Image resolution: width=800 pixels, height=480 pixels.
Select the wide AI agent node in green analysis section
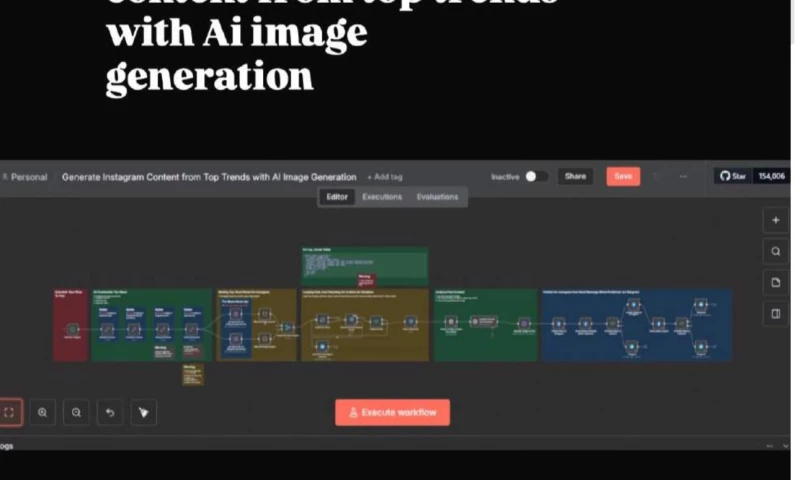[483, 321]
